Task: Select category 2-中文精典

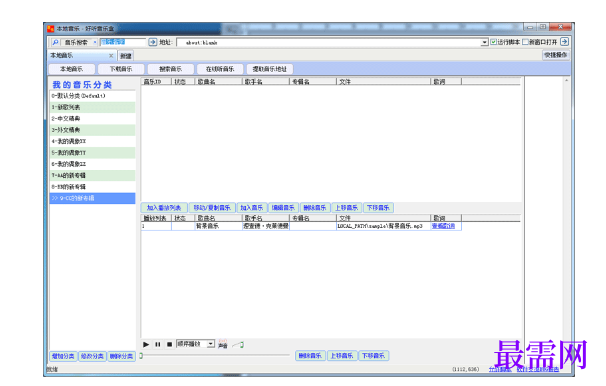Action: click(92, 119)
